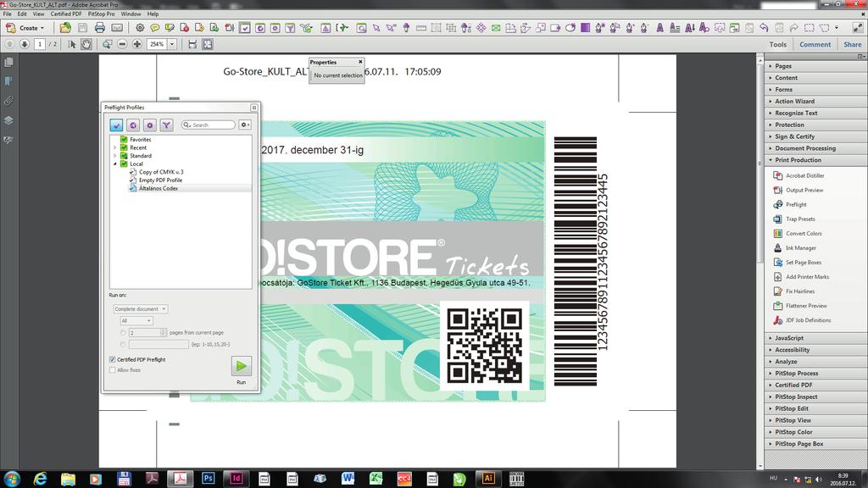Select the highlight text pencil tool icon
868x488 pixels.
pyautogui.click(x=170, y=28)
